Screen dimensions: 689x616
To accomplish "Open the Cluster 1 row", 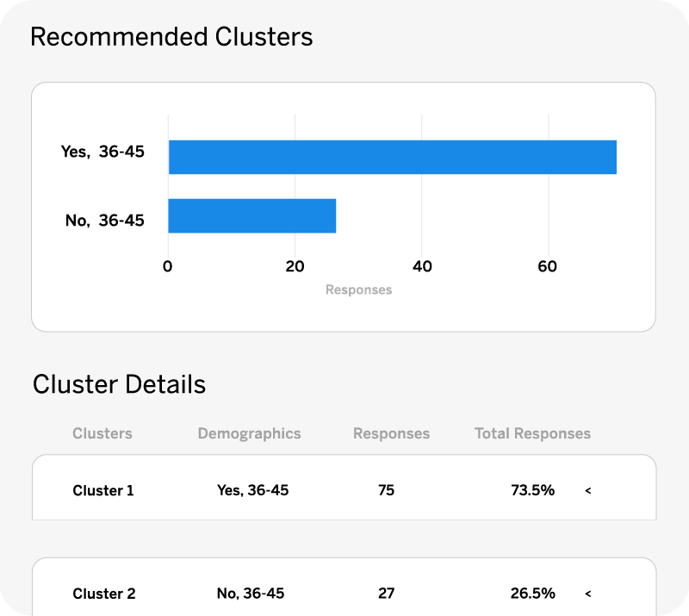I will [x=344, y=487].
